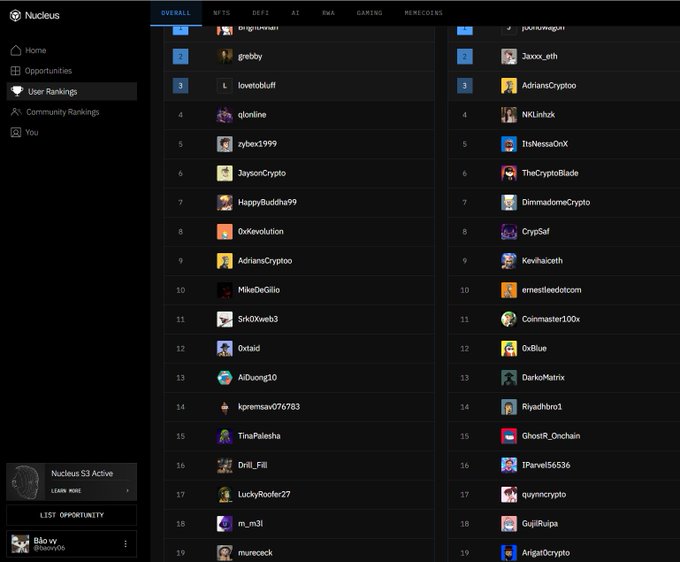Open the Opportunities grid icon
The image size is (680, 562).
click(x=16, y=71)
